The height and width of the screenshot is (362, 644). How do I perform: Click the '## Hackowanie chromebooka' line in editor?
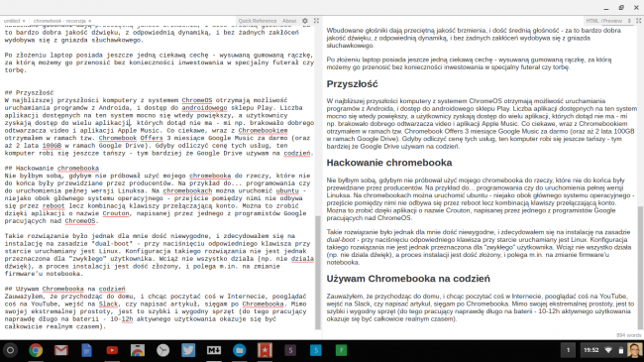52,169
